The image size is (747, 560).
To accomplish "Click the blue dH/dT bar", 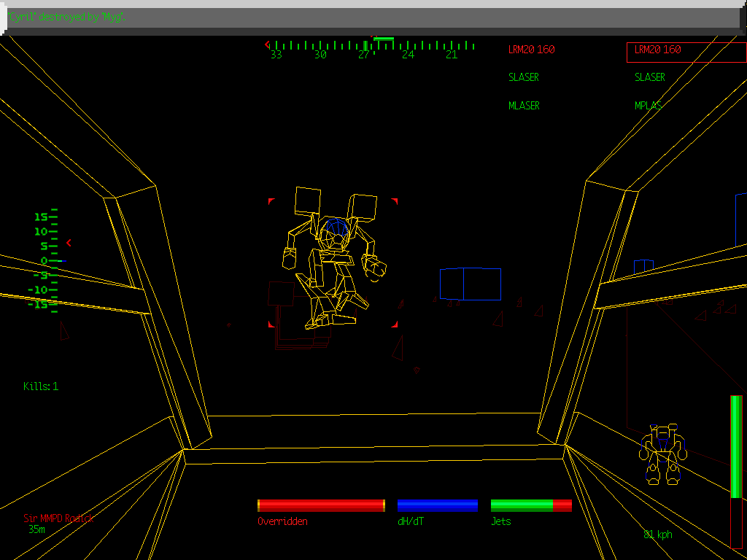I will [x=437, y=505].
